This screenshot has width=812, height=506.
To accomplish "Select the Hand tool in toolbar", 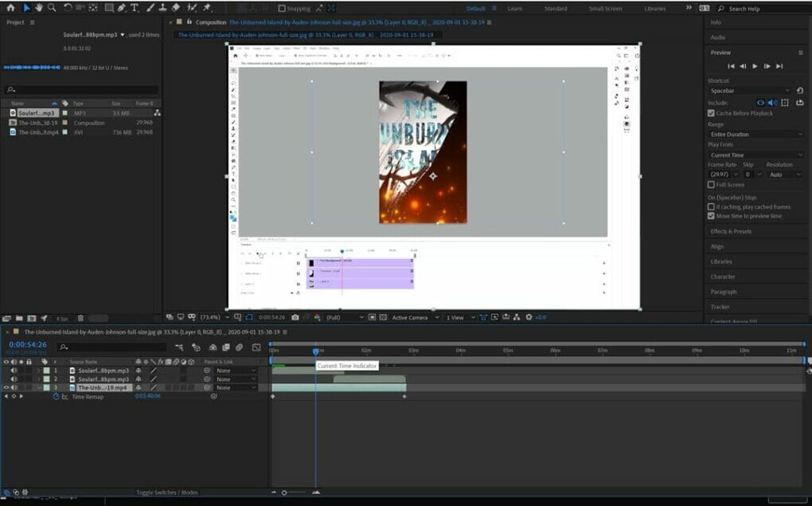I will tap(38, 7).
